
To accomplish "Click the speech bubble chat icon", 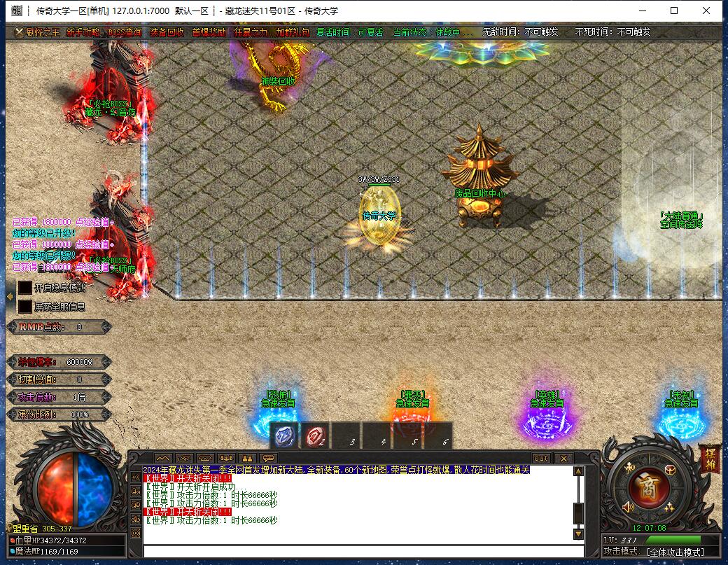I will click(x=268, y=458).
